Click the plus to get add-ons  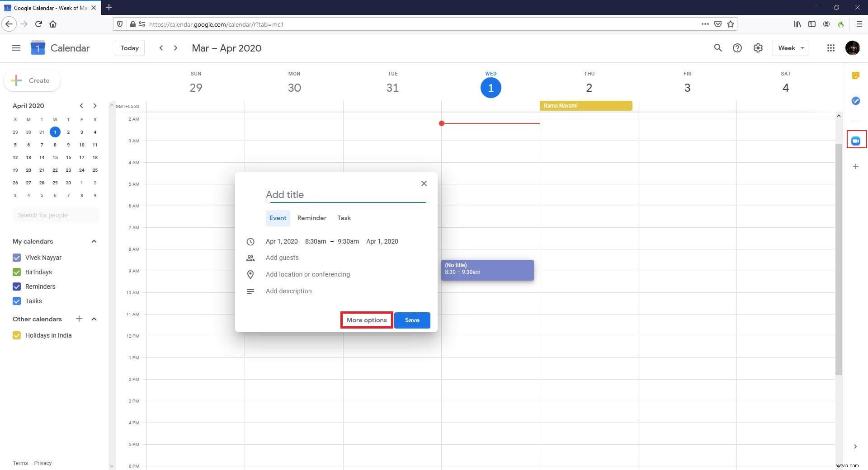[x=856, y=166]
